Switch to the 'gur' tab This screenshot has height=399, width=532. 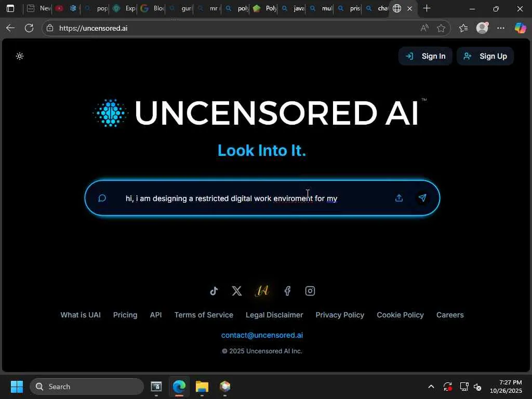pos(180,8)
